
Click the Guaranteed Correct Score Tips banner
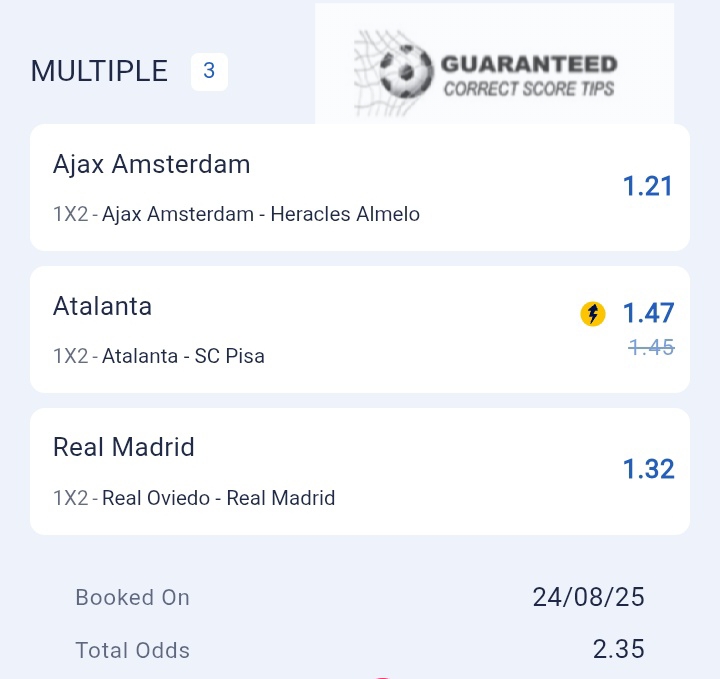pos(495,64)
